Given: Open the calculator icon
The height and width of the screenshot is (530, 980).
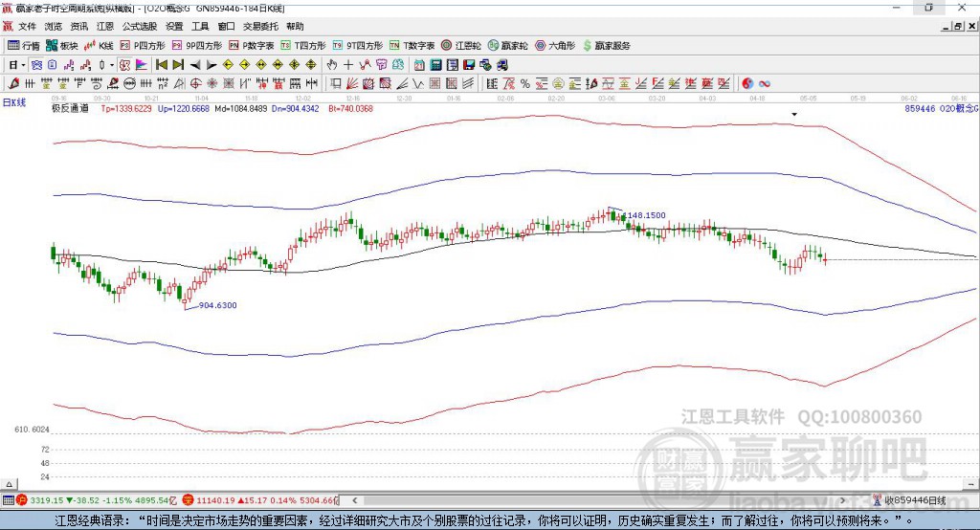Looking at the screenshot, I should coord(435,65).
